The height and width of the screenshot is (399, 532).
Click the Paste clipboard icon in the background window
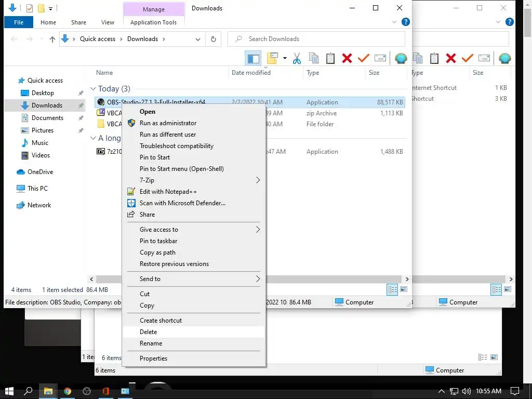pos(434,58)
